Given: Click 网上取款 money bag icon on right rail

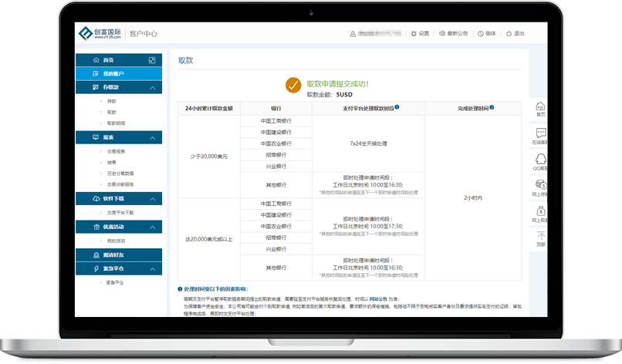Looking at the screenshot, I should point(541,211).
